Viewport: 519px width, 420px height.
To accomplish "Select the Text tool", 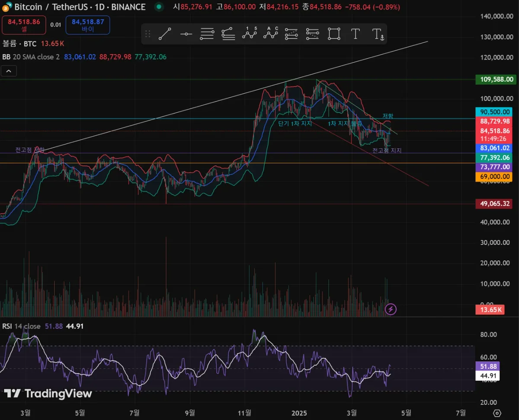I will (x=355, y=34).
